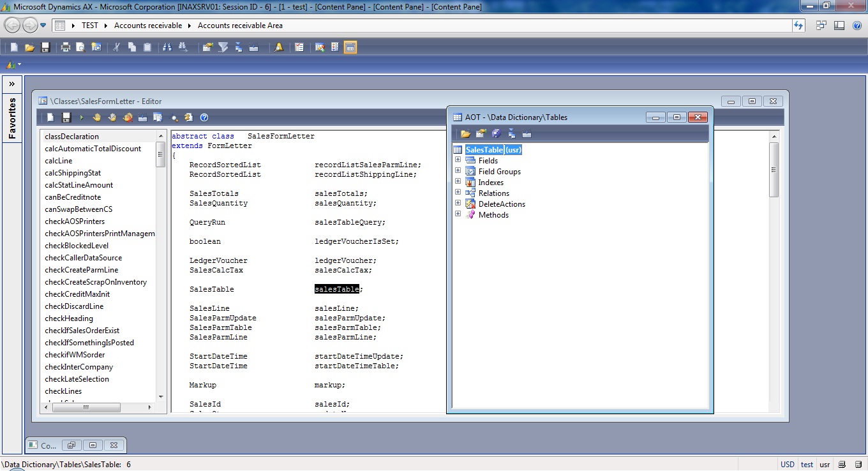The width and height of the screenshot is (868, 471).
Task: Select Relations item in AOT tree
Action: coord(494,193)
